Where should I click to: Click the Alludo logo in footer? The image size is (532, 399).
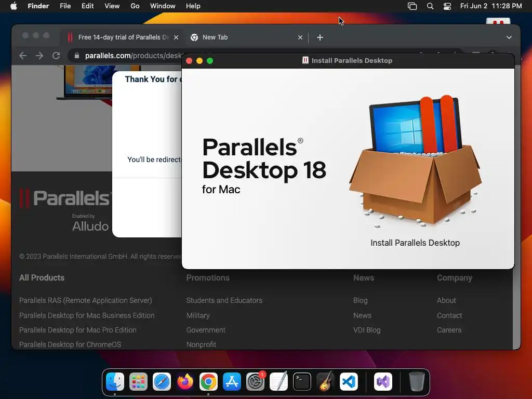tap(90, 226)
